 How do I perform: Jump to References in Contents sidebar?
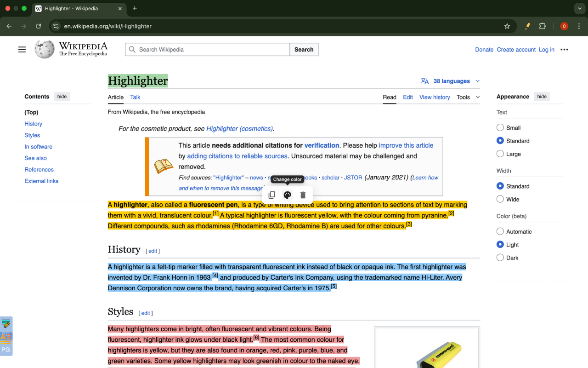(39, 170)
